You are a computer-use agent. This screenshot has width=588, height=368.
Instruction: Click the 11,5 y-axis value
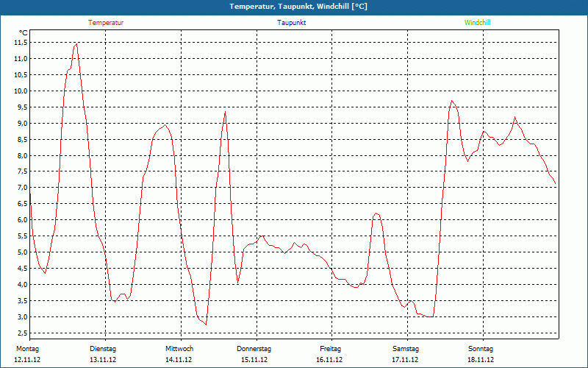tap(21, 43)
